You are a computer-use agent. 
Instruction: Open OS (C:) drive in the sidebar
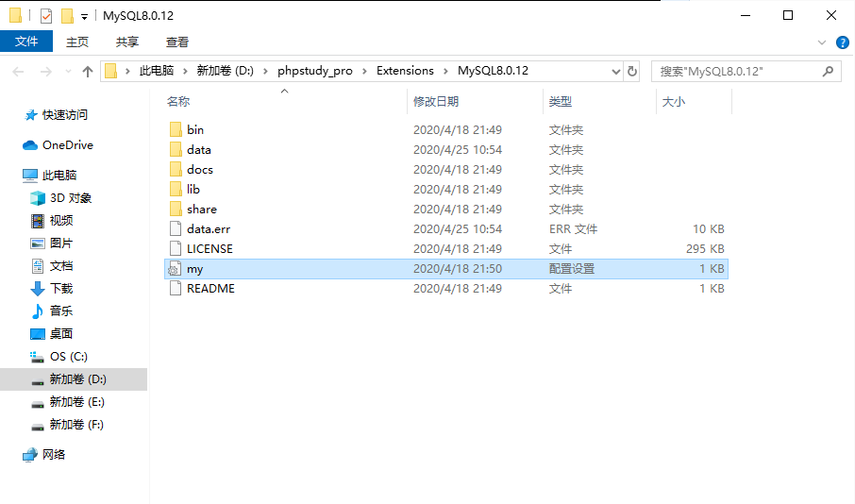tap(69, 357)
